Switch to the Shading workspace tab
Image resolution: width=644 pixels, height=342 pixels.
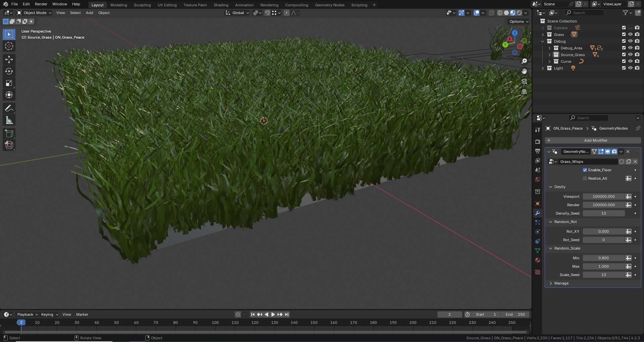click(x=220, y=5)
